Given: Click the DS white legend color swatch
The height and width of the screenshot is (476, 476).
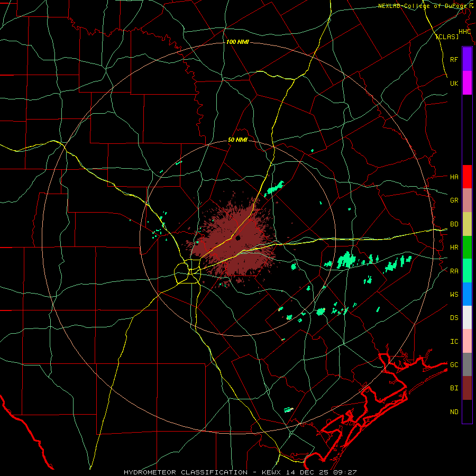Looking at the screenshot, I should click(x=467, y=317).
